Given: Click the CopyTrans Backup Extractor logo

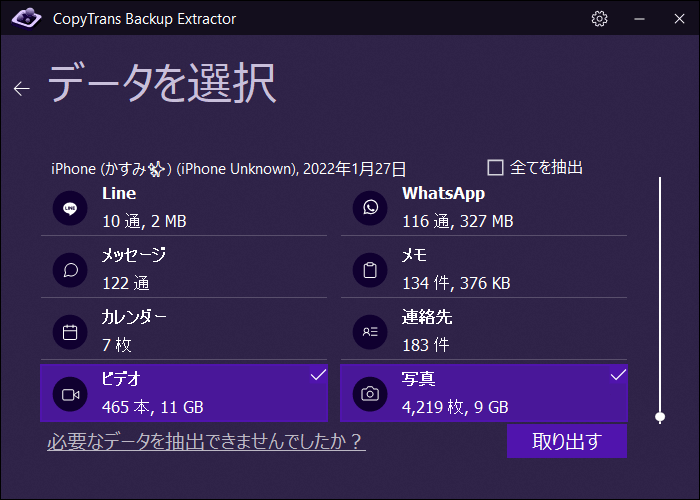Looking at the screenshot, I should [x=26, y=18].
